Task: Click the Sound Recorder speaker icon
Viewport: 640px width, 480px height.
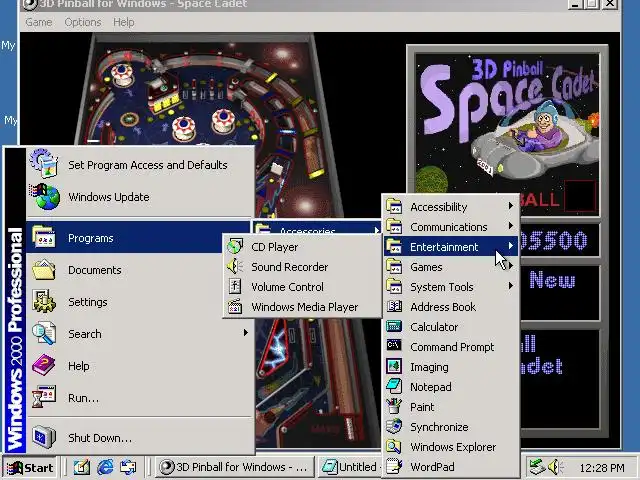Action: (x=235, y=267)
